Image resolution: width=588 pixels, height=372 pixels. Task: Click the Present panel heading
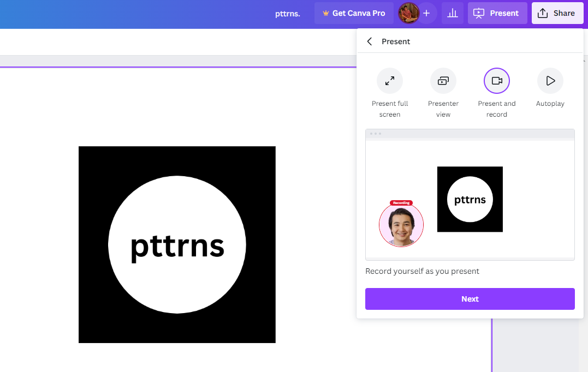click(396, 41)
